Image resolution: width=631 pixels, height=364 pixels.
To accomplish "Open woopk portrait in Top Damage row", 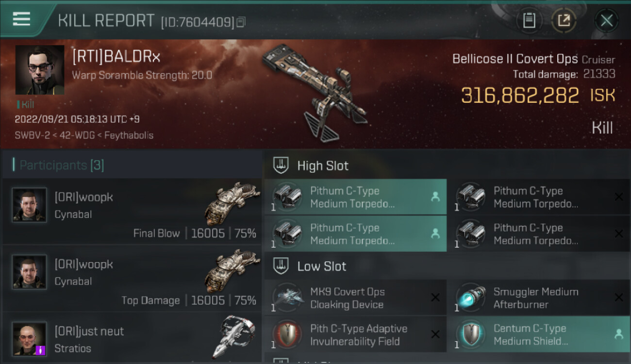I will coord(29,272).
